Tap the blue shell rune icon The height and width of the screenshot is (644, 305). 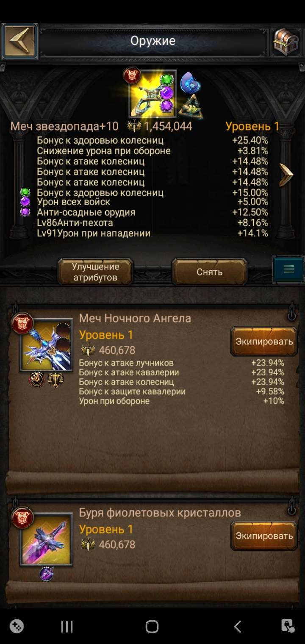[190, 82]
